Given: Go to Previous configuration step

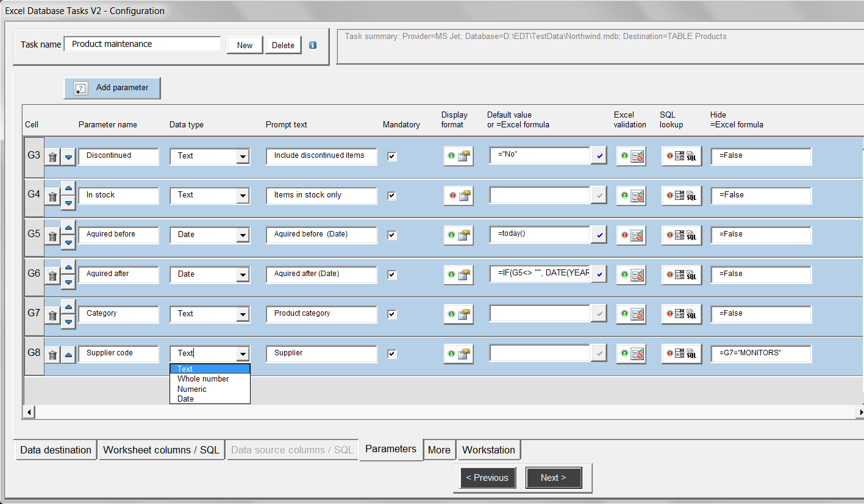Looking at the screenshot, I should point(487,478).
